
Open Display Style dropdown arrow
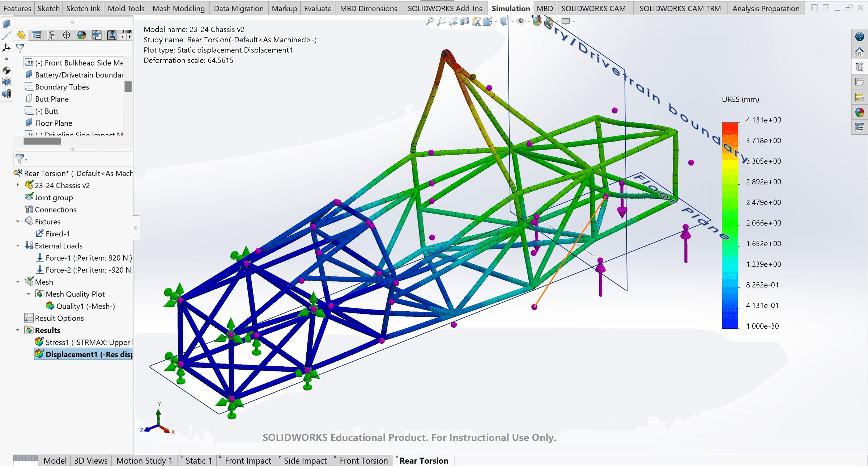tap(512, 22)
